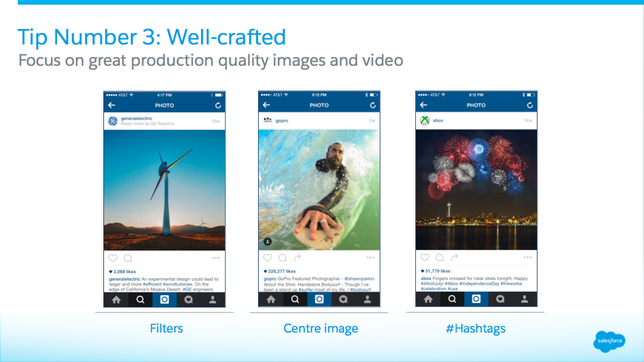This screenshot has width=644, height=362.
Task: Comment on the xbox post
Action: tap(440, 257)
